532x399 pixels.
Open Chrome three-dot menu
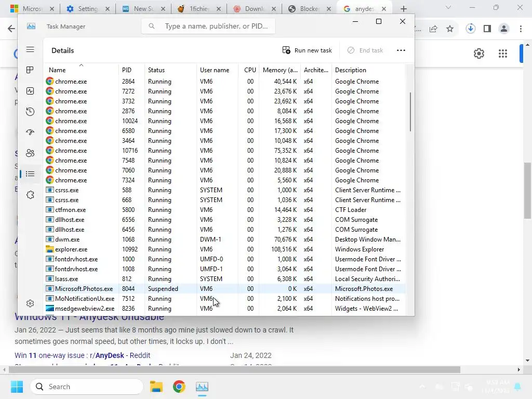coord(521,29)
